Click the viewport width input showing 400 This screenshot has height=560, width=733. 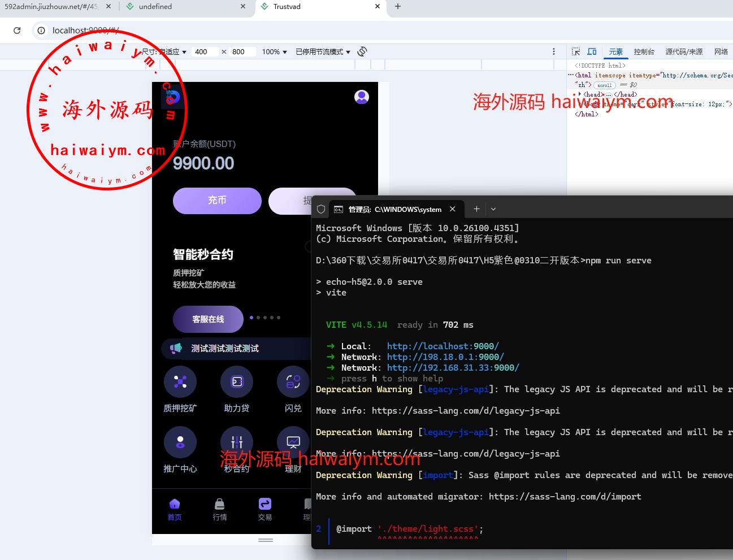click(x=205, y=51)
